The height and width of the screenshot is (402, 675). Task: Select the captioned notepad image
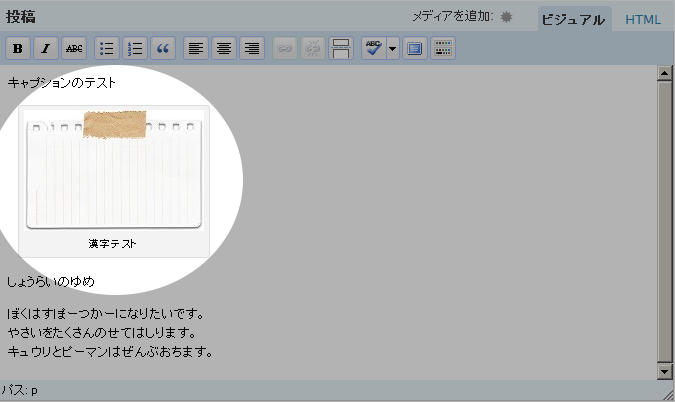click(113, 170)
